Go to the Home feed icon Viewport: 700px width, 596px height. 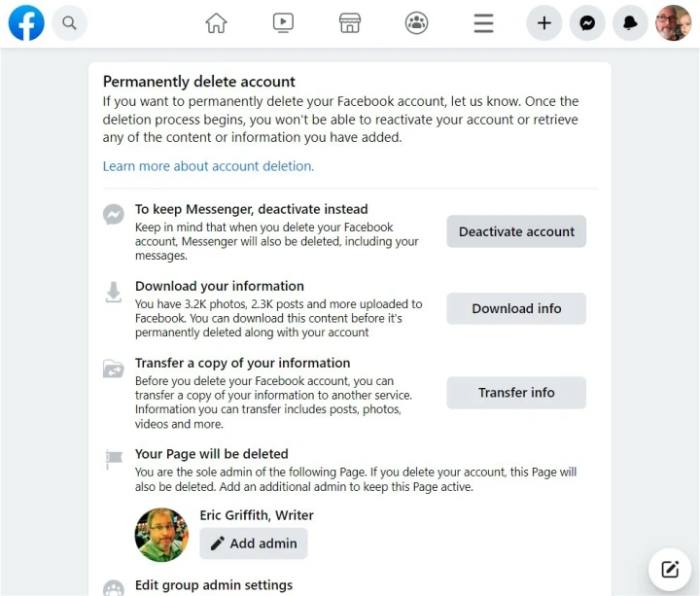[x=216, y=23]
